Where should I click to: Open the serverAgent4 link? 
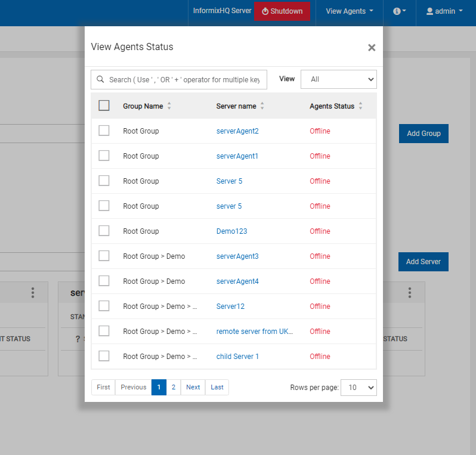pyautogui.click(x=237, y=281)
